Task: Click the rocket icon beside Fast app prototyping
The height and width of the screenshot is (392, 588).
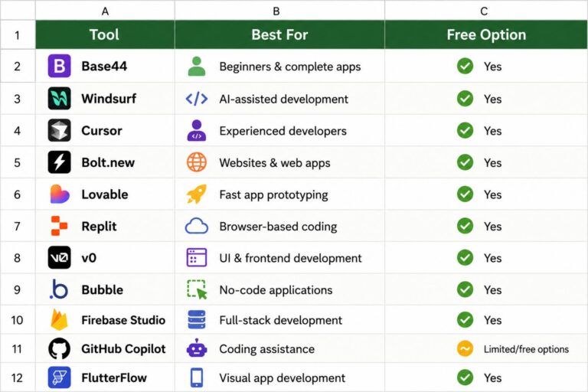Action: pyautogui.click(x=197, y=194)
